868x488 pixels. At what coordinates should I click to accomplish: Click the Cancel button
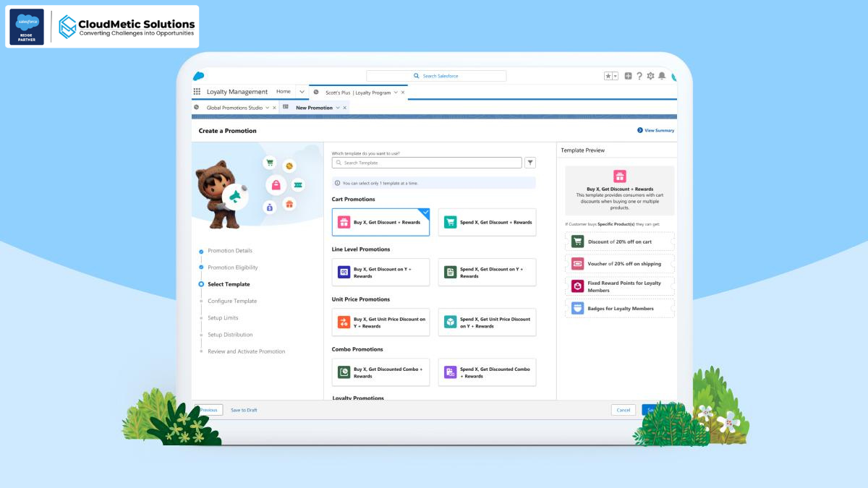click(623, 410)
